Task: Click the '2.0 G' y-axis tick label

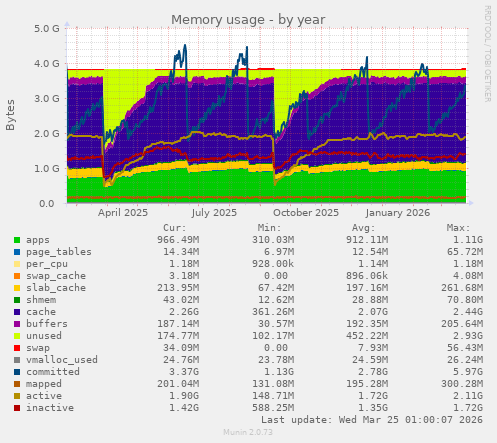Action: 47,133
